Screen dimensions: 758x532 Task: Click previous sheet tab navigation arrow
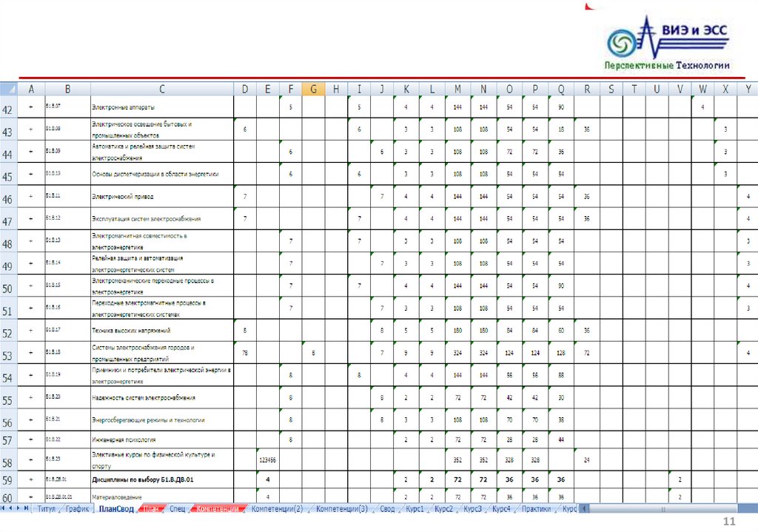[10, 508]
